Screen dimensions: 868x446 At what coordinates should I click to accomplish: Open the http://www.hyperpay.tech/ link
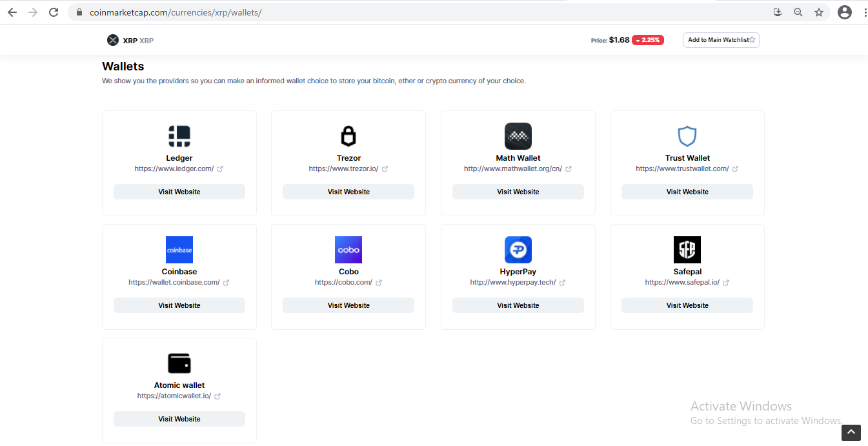[x=513, y=282]
